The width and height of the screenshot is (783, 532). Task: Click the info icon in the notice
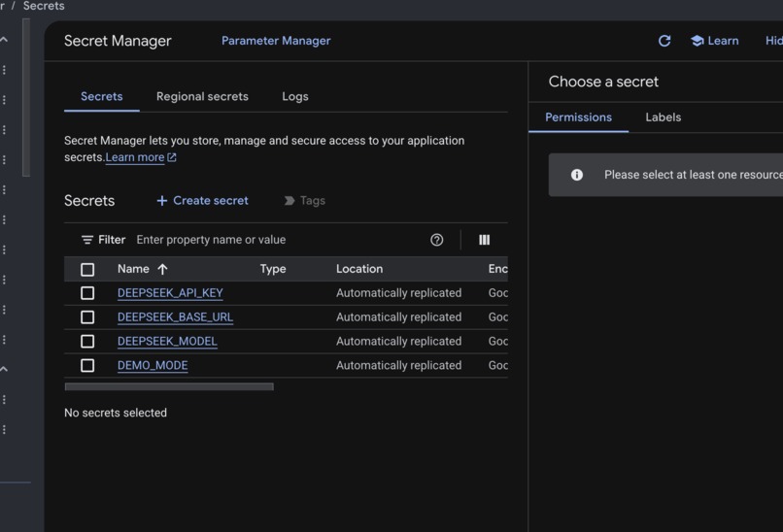[577, 175]
